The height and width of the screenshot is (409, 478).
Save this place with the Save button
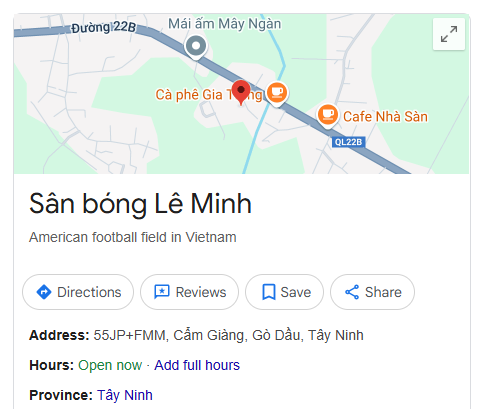click(x=284, y=292)
